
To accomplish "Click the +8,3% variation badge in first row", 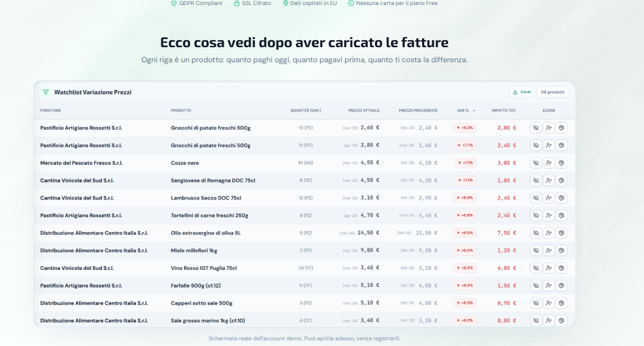I will click(464, 128).
